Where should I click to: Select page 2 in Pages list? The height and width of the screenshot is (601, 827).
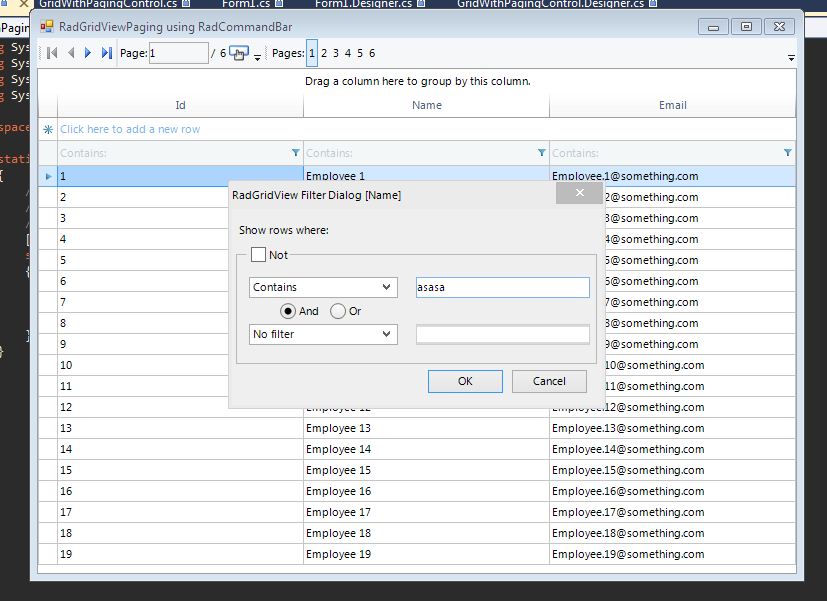(324, 53)
